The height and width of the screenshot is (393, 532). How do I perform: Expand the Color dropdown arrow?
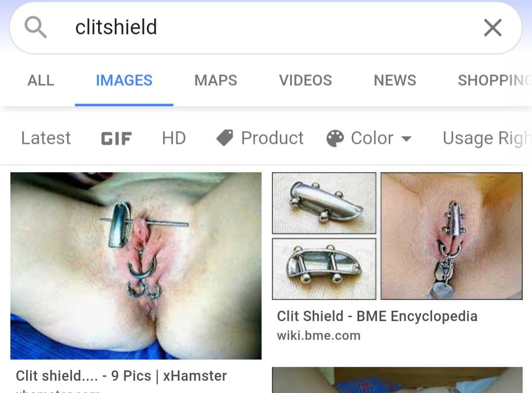406,139
